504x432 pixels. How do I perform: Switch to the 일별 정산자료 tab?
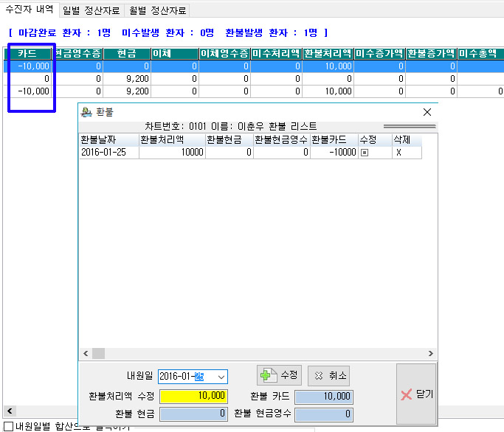[92, 10]
